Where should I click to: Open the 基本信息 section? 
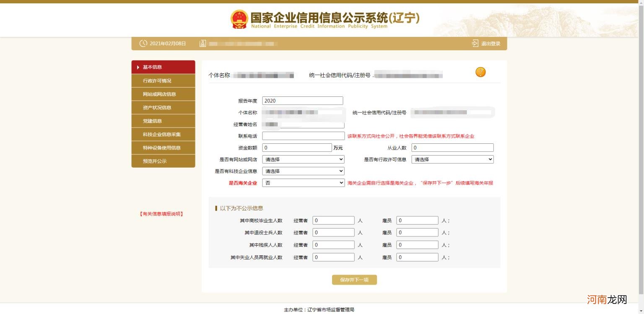tap(163, 67)
